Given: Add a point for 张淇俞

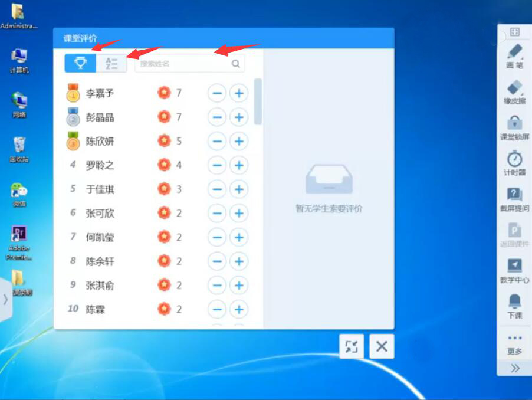Looking at the screenshot, I should pos(239,286).
